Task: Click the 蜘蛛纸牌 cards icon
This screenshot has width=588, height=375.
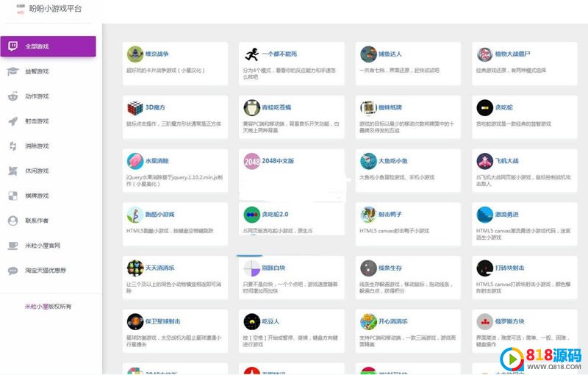Action: pyautogui.click(x=368, y=107)
